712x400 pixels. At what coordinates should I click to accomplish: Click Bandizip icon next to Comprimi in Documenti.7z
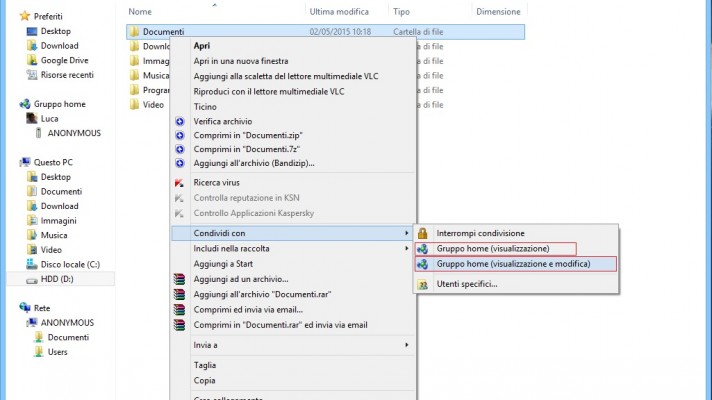[180, 149]
